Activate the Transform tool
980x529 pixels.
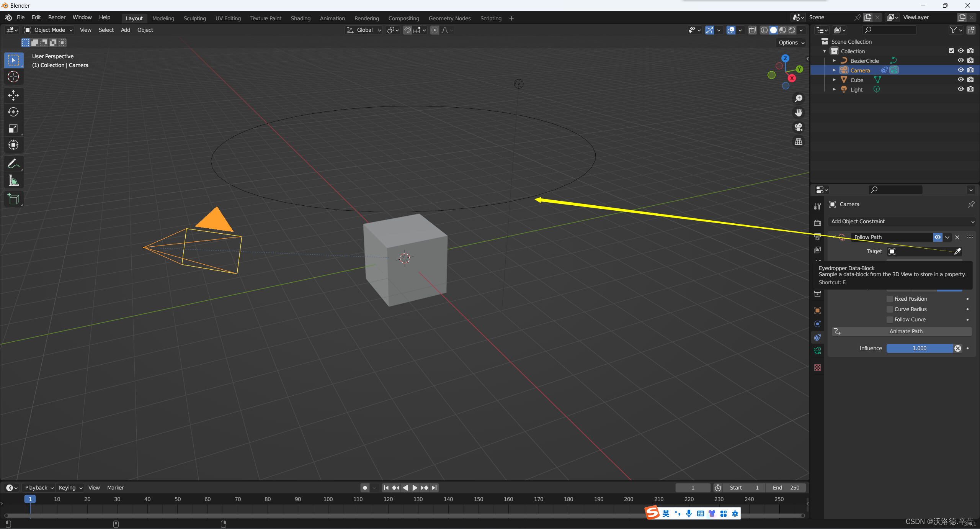coord(13,145)
